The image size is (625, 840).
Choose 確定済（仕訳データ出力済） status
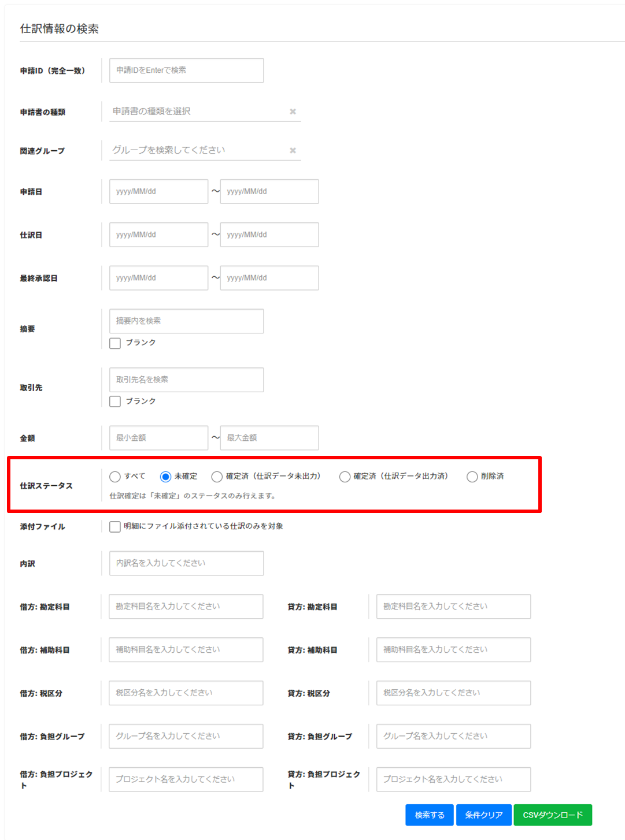coord(345,477)
